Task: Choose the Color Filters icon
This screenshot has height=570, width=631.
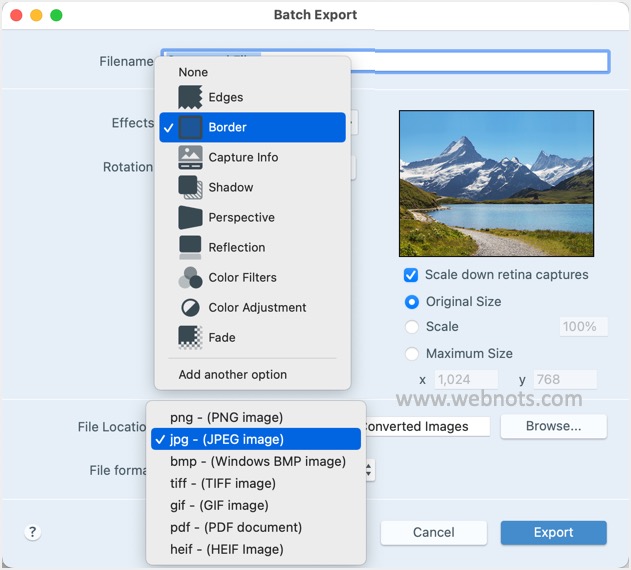Action: coord(190,277)
